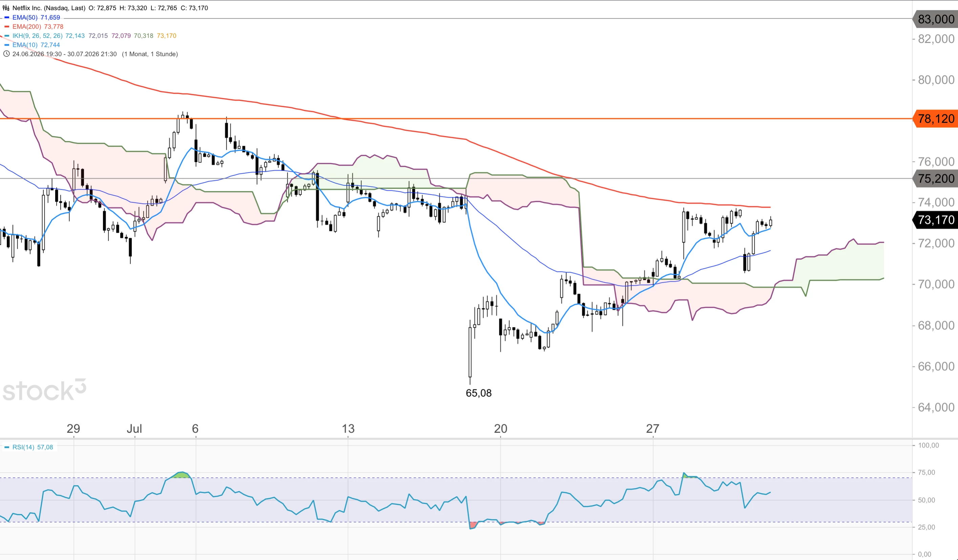Click the RSI axis label "0,00"
958x560 pixels.
(x=924, y=554)
